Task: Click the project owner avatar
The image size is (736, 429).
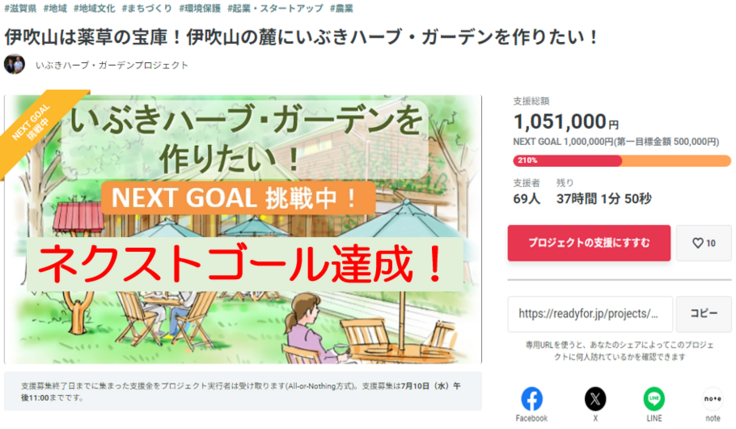Action: point(14,65)
